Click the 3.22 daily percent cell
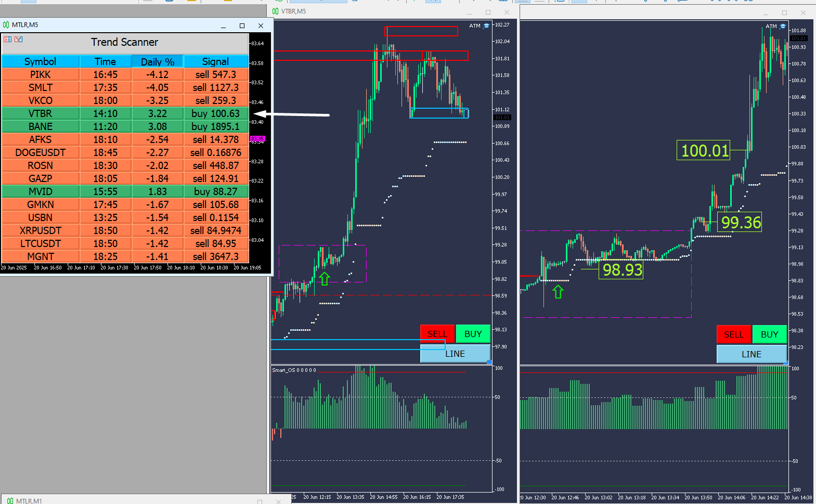 [158, 113]
